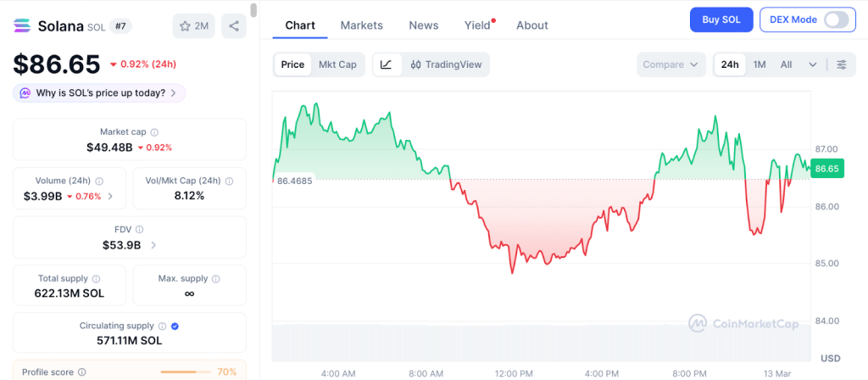Click Market cap info icon

pyautogui.click(x=153, y=132)
